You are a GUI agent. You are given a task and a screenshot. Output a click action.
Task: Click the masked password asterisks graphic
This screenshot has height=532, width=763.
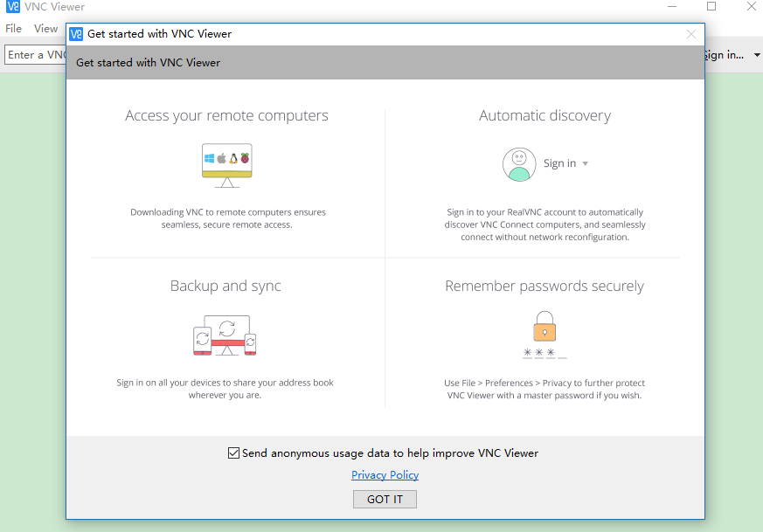(544, 353)
